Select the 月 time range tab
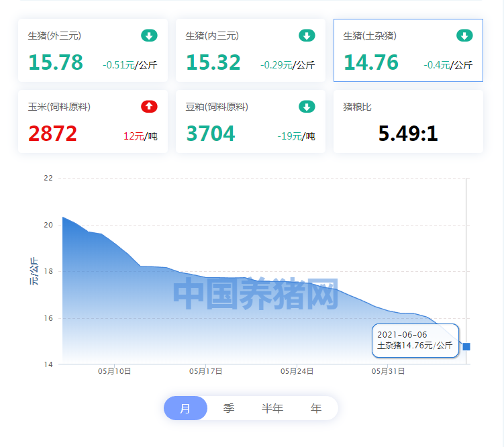The width and height of the screenshot is (504, 447). coord(185,408)
